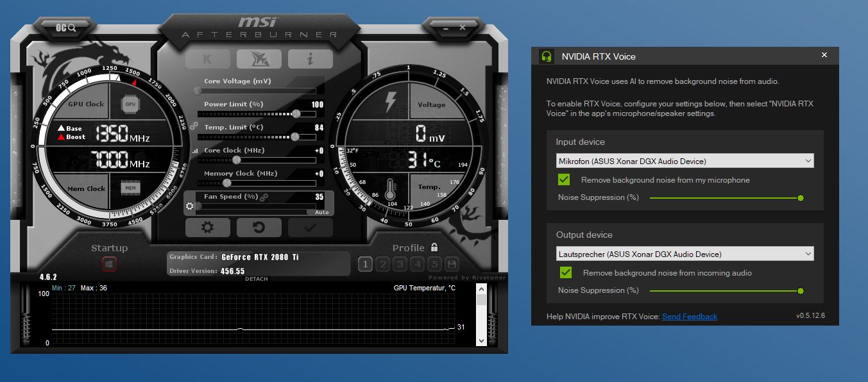Click the DETACH label on the monitor

[257, 278]
